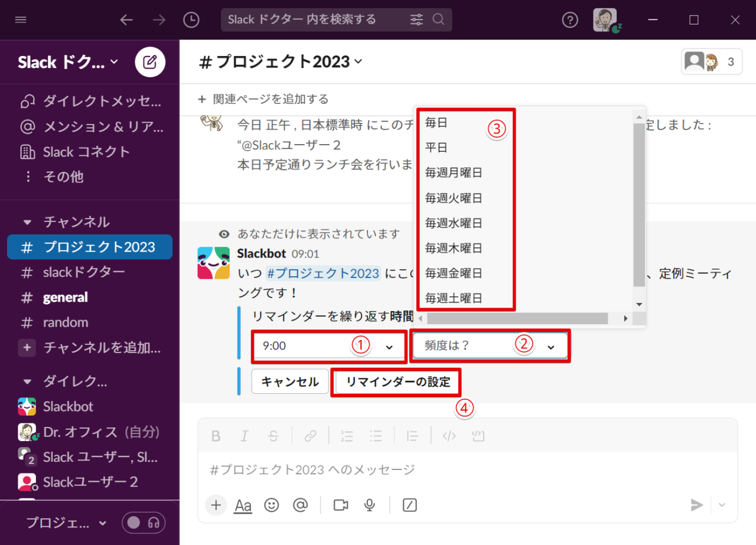The image size is (756, 545).
Task: Insert blockquote in the composer
Action: pos(412,436)
